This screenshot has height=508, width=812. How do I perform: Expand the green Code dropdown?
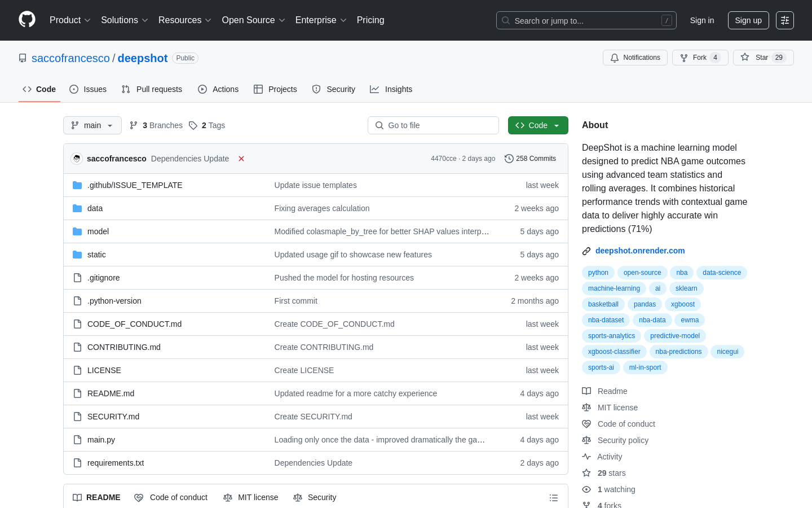pyautogui.click(x=538, y=125)
